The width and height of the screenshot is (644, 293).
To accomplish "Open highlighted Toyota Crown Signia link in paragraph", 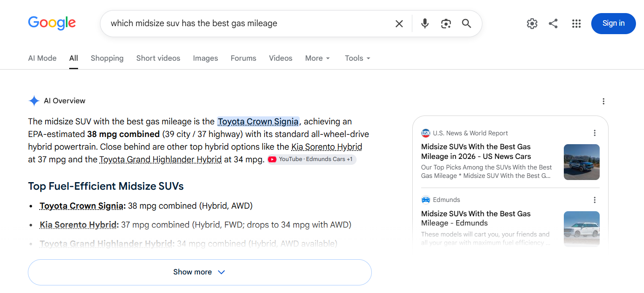I will (258, 122).
